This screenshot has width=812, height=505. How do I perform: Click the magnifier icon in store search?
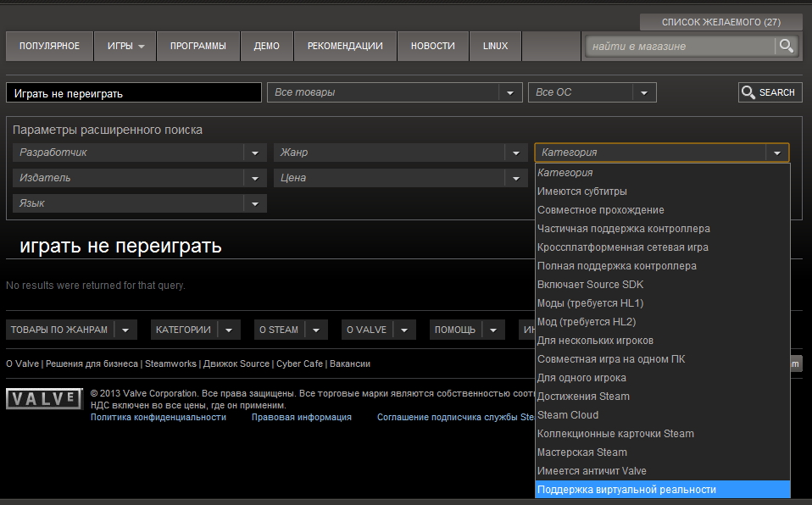click(x=787, y=46)
